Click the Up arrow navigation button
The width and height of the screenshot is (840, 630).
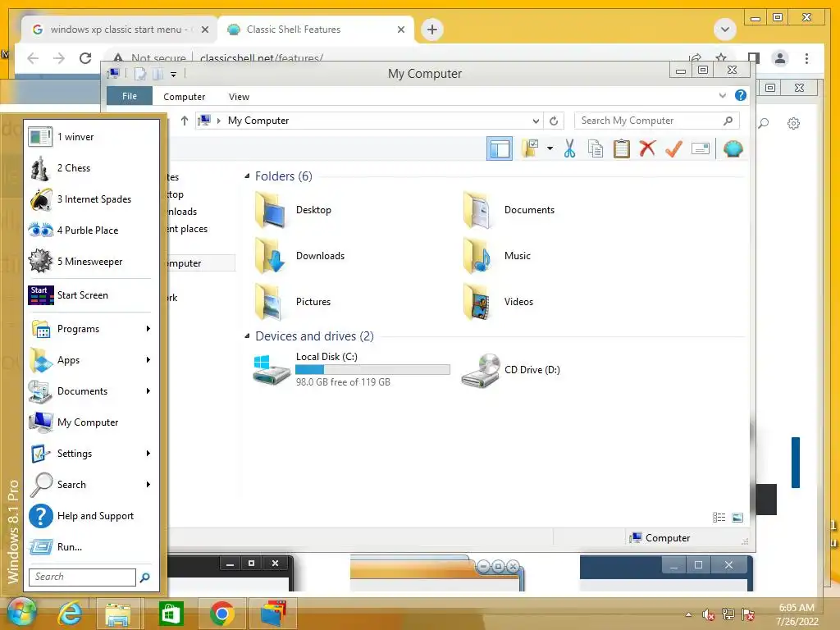[185, 121]
